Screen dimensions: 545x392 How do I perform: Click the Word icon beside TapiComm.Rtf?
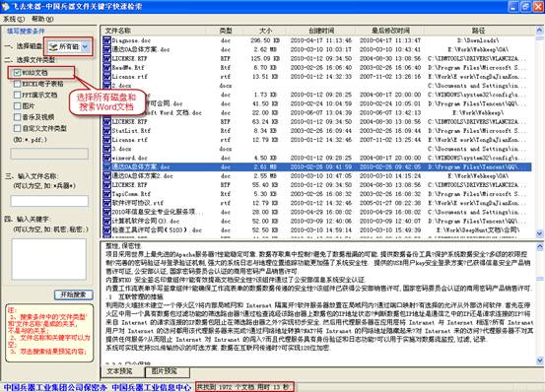pos(106,194)
